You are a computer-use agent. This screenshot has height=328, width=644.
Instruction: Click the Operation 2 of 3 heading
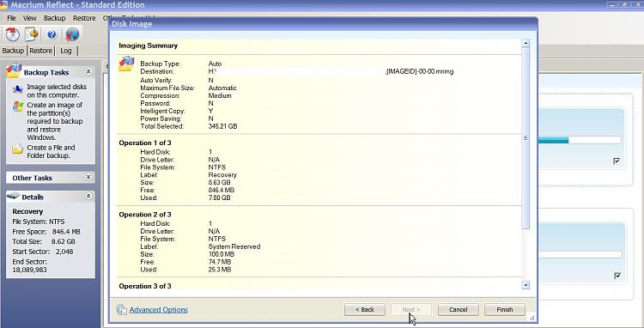145,215
